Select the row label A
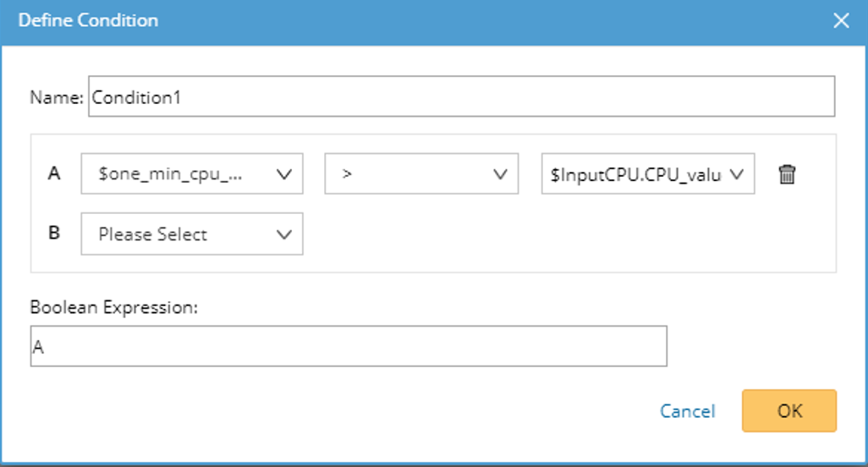This screenshot has width=868, height=467. pos(54,174)
